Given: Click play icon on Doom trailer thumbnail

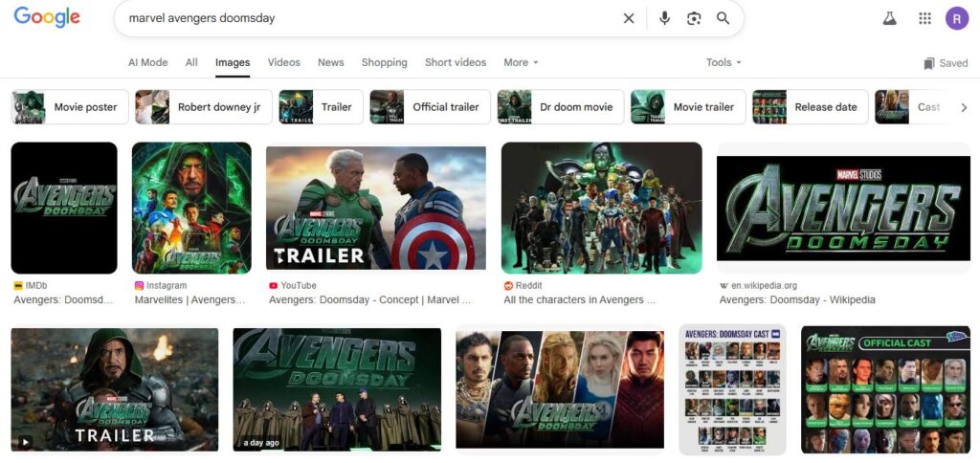Looking at the screenshot, I should [25, 442].
